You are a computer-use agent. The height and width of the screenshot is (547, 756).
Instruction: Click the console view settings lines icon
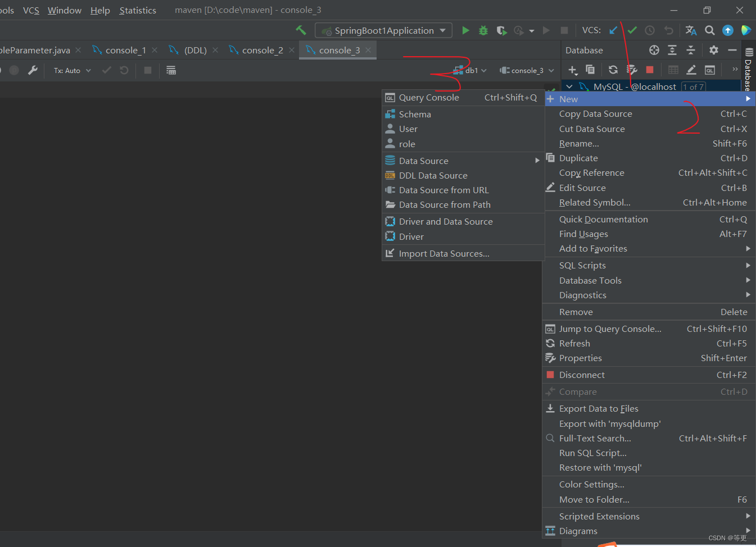171,70
